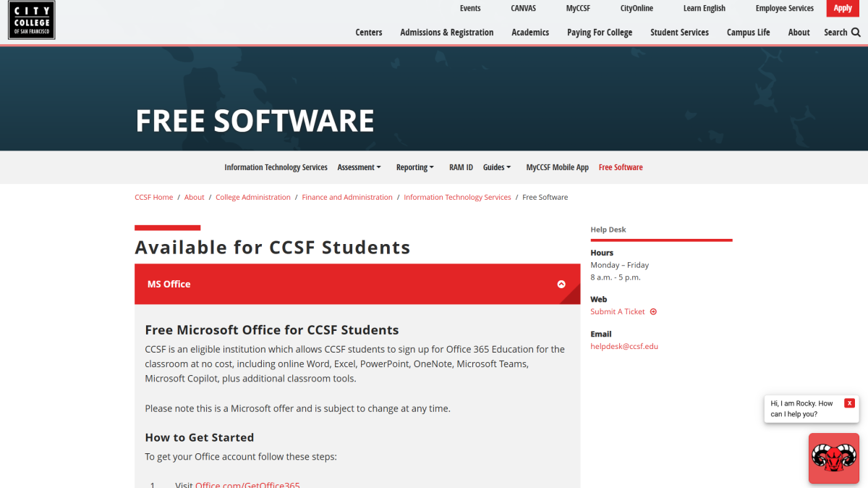This screenshot has width=868, height=488.
Task: Click the MS Office accordion header title
Action: [x=169, y=284]
